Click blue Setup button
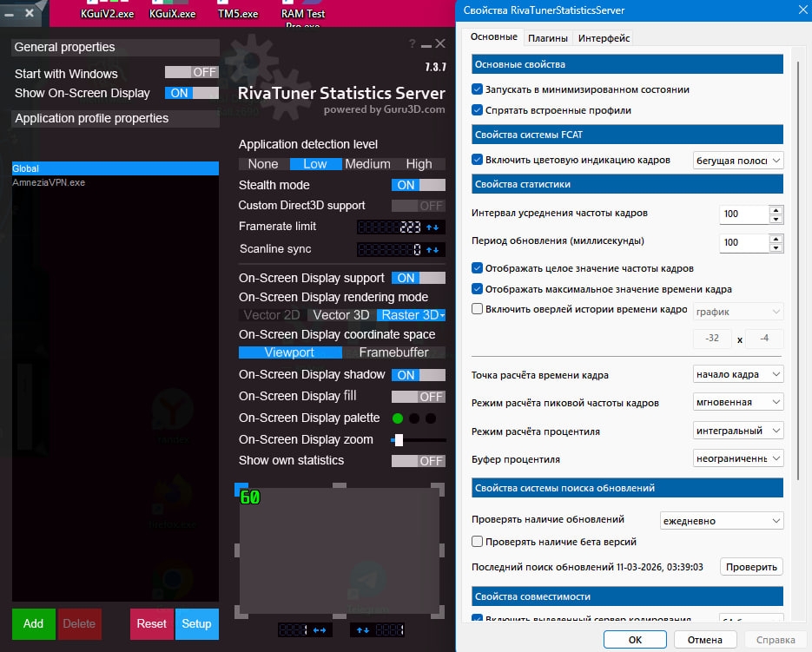This screenshot has height=652, width=812. pyautogui.click(x=197, y=623)
